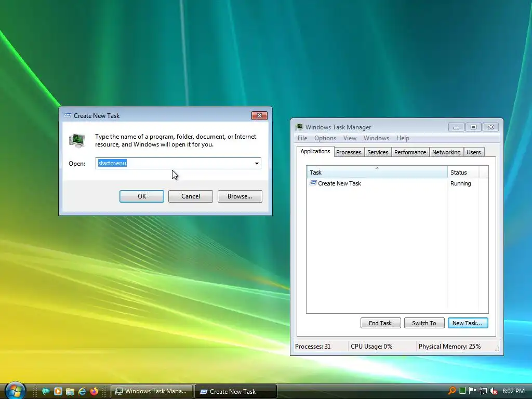The width and height of the screenshot is (532, 399).
Task: Click Processes: 31 in status bar
Action: click(313, 347)
